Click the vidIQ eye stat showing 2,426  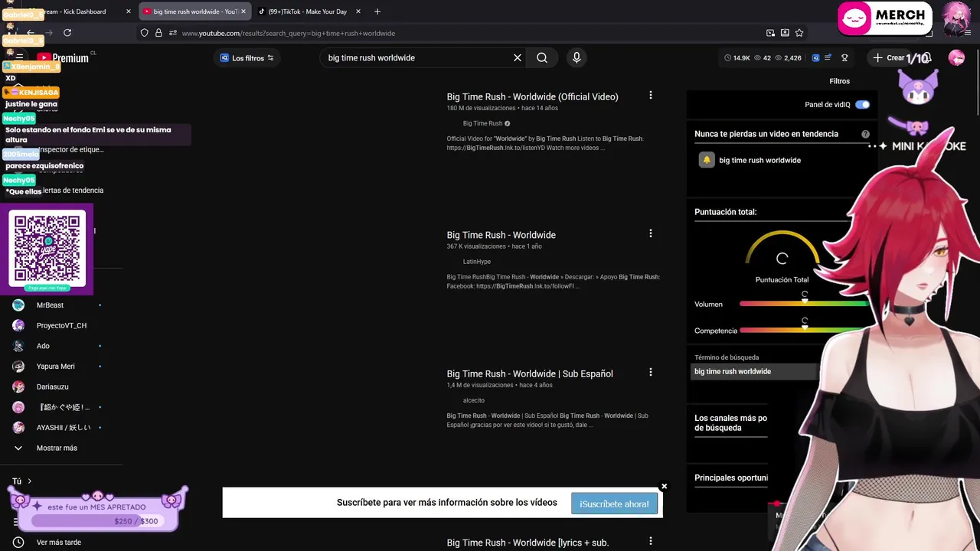pyautogui.click(x=788, y=58)
